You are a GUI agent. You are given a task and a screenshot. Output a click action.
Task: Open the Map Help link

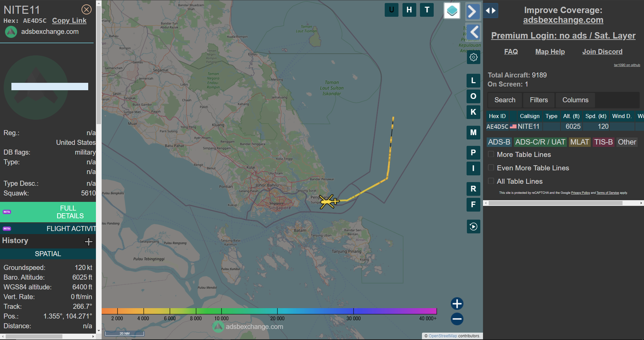[550, 52]
